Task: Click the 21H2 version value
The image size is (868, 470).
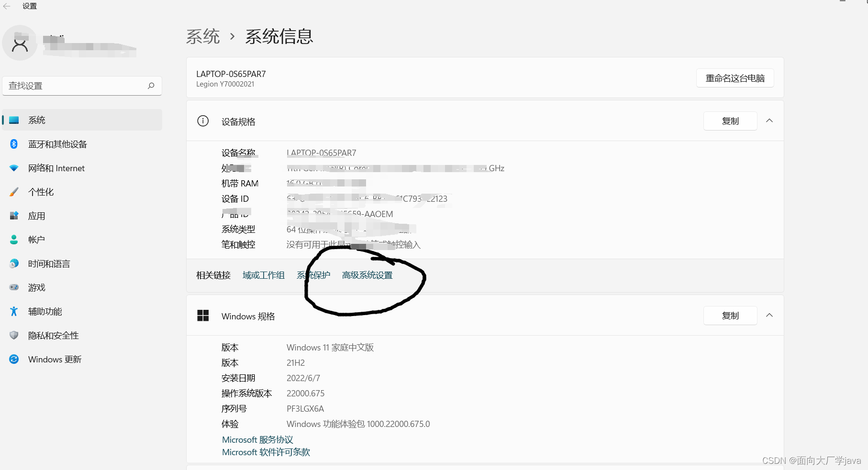Action: coord(296,362)
